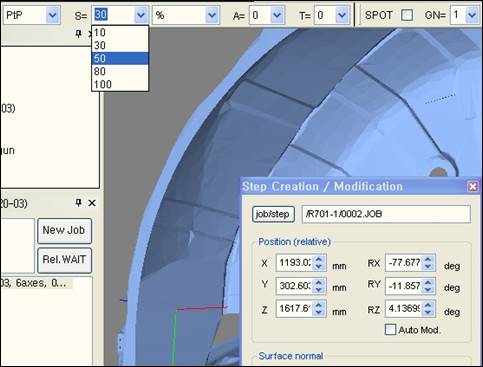Open the A= accuracy dropdown
Image resolution: width=483 pixels, height=367 pixels.
pyautogui.click(x=277, y=15)
